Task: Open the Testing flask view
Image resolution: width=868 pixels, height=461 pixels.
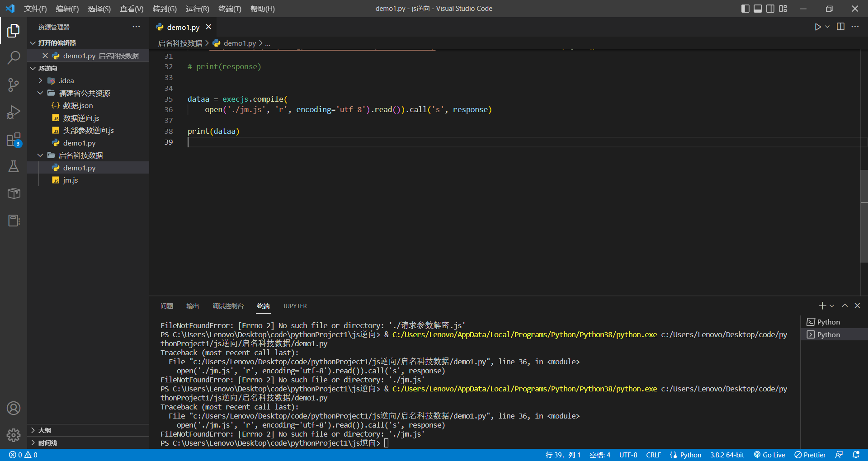Action: tap(14, 166)
